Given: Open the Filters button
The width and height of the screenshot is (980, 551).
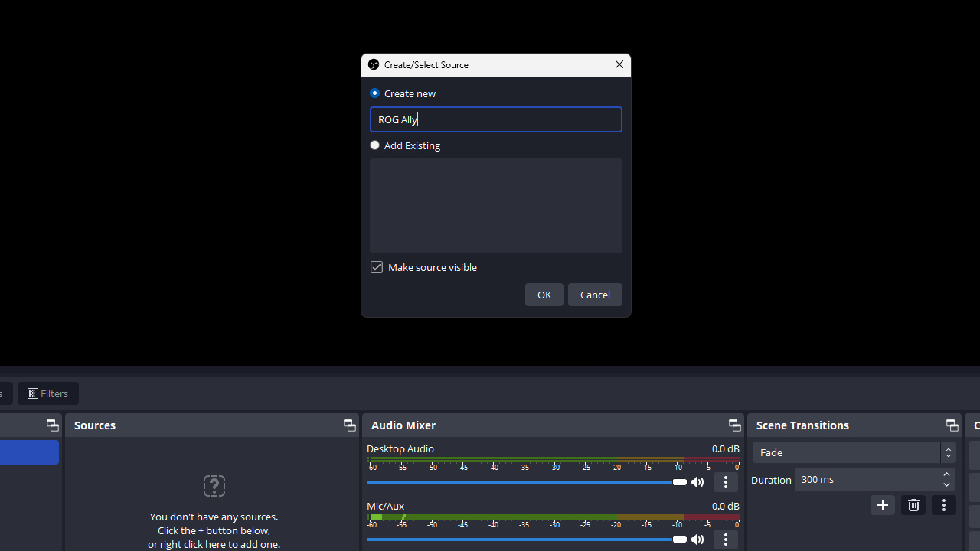Looking at the screenshot, I should (x=48, y=393).
